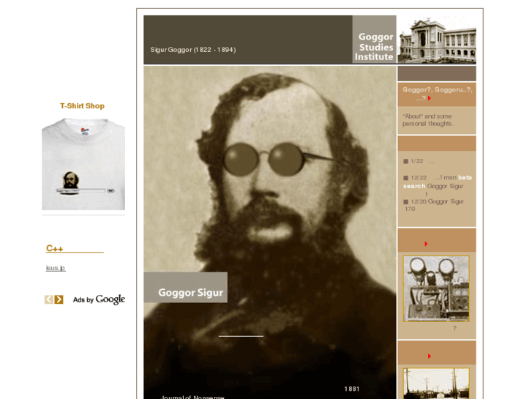Open the antique machine thumbnail
This screenshot has width=532, height=399.
pos(436,288)
